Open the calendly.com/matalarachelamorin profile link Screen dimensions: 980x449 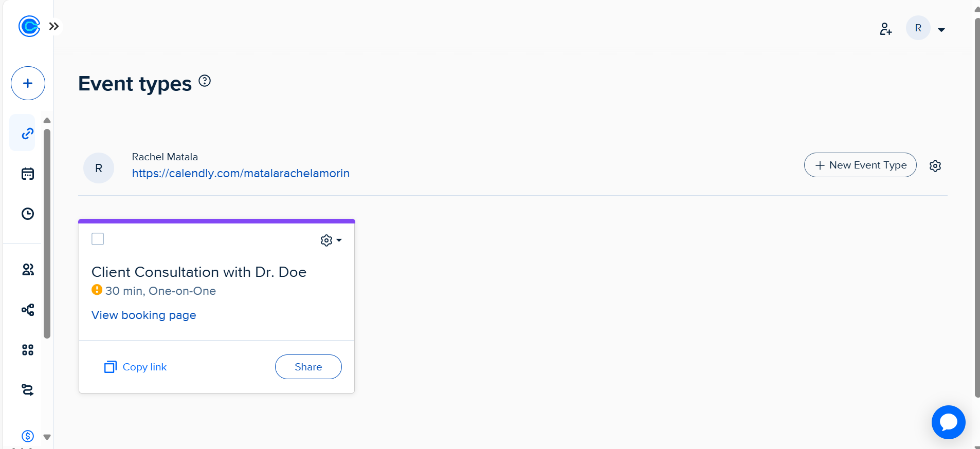click(x=241, y=174)
